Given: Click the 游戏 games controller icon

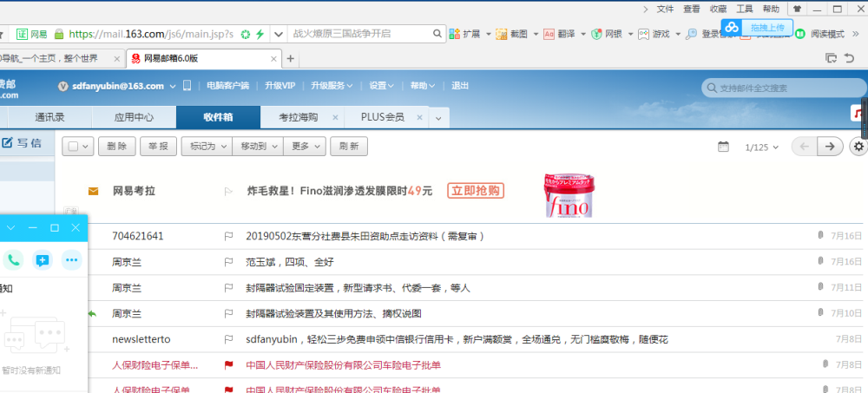Looking at the screenshot, I should pos(643,35).
